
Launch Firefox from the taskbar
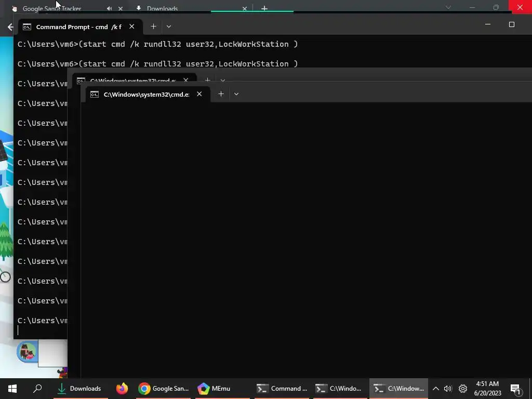click(122, 389)
